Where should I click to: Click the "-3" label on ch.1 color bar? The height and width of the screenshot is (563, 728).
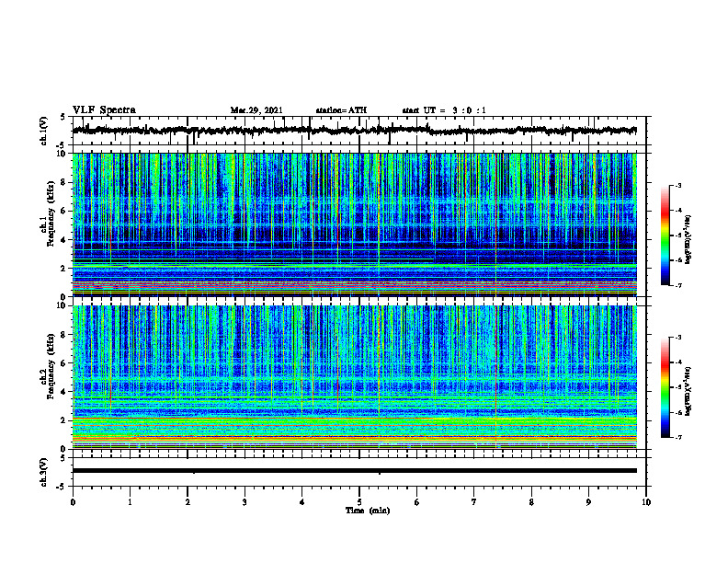coord(678,186)
